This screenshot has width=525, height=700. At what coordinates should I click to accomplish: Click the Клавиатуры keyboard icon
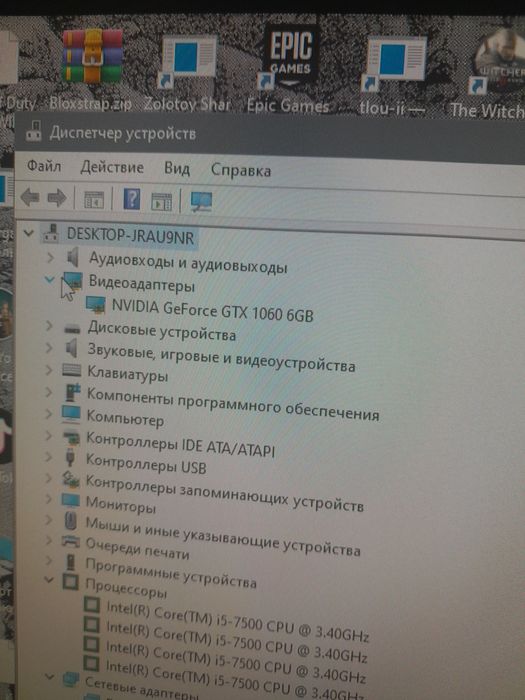click(x=71, y=370)
